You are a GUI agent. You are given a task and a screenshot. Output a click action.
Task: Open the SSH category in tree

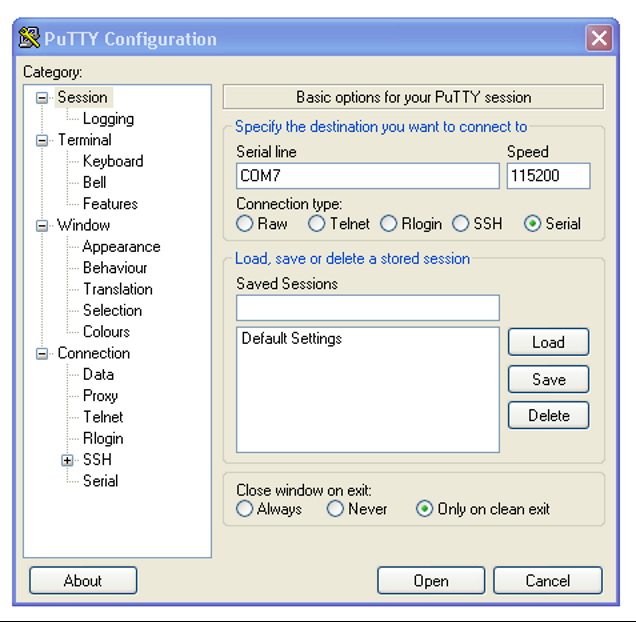(x=97, y=460)
